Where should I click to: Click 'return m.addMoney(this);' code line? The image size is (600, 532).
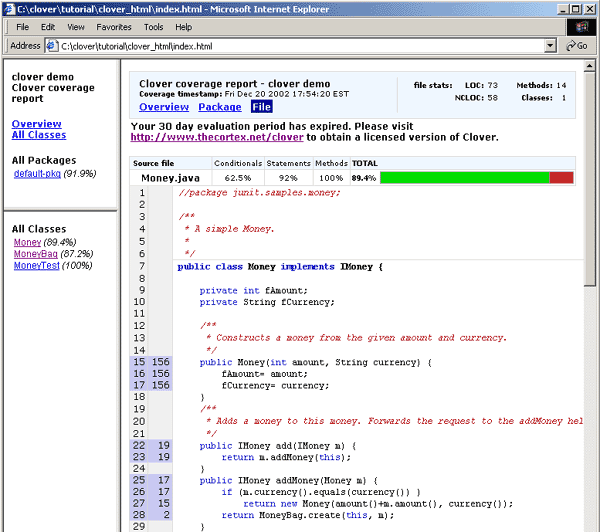point(286,457)
